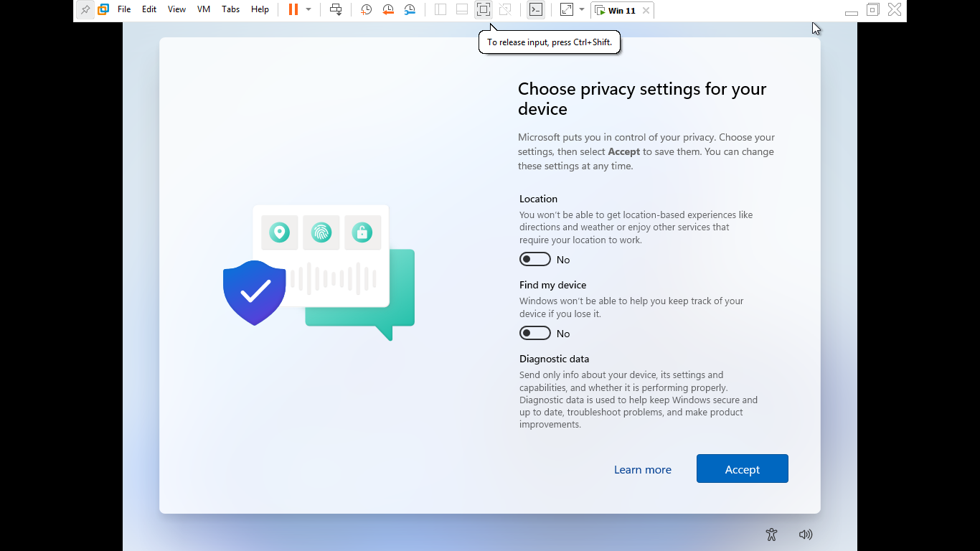Image resolution: width=980 pixels, height=551 pixels.
Task: Suspend the virtual machine with the pause icon
Action: pyautogui.click(x=293, y=10)
